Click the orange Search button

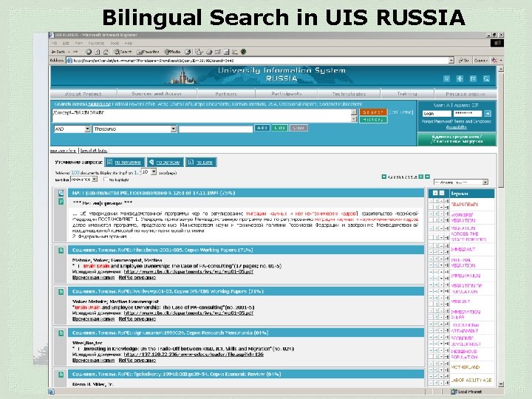click(x=373, y=112)
